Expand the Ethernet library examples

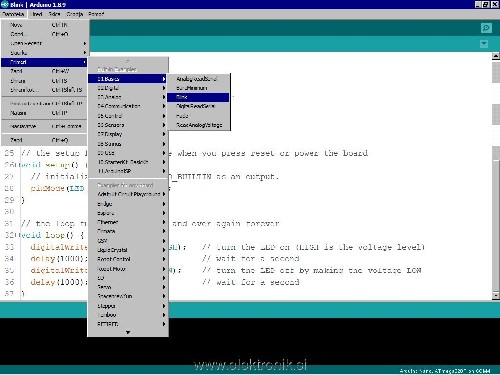[x=128, y=222]
